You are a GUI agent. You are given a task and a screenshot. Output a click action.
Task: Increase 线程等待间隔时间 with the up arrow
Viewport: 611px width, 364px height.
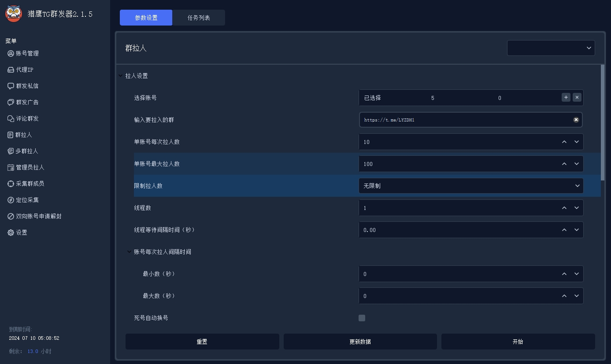coord(564,230)
